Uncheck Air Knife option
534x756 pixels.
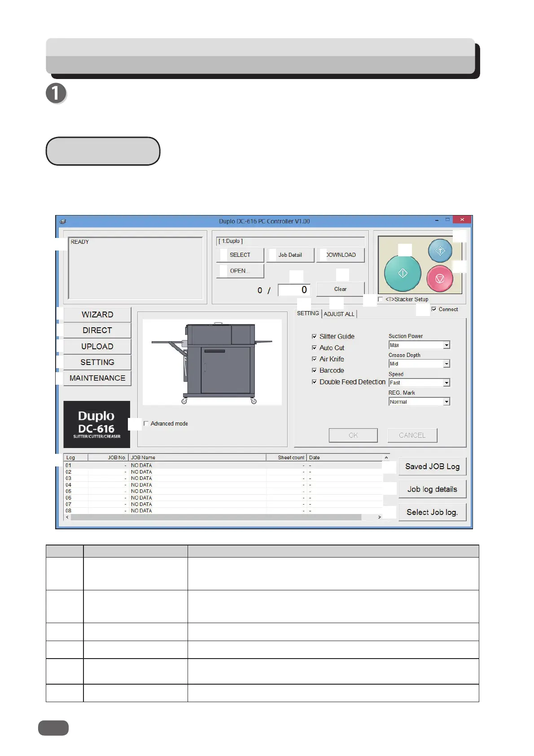[314, 359]
